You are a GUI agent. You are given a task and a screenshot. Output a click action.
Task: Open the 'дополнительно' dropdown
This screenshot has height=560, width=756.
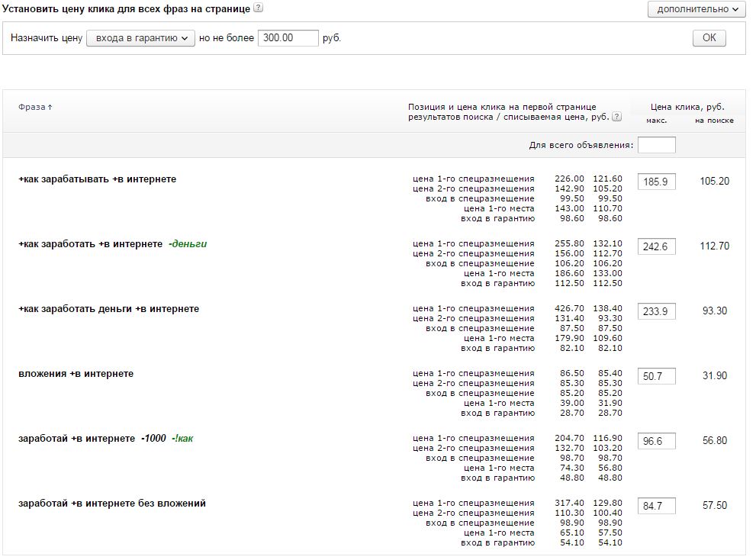click(x=696, y=9)
